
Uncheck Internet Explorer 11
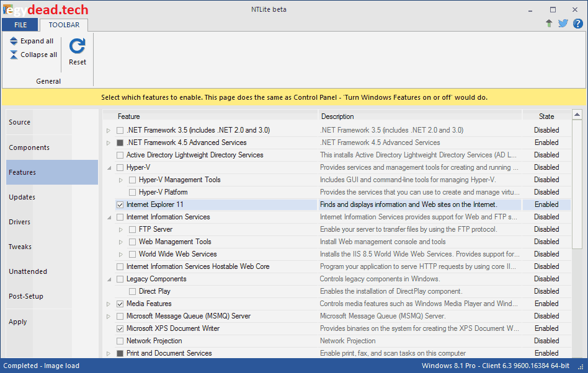119,204
